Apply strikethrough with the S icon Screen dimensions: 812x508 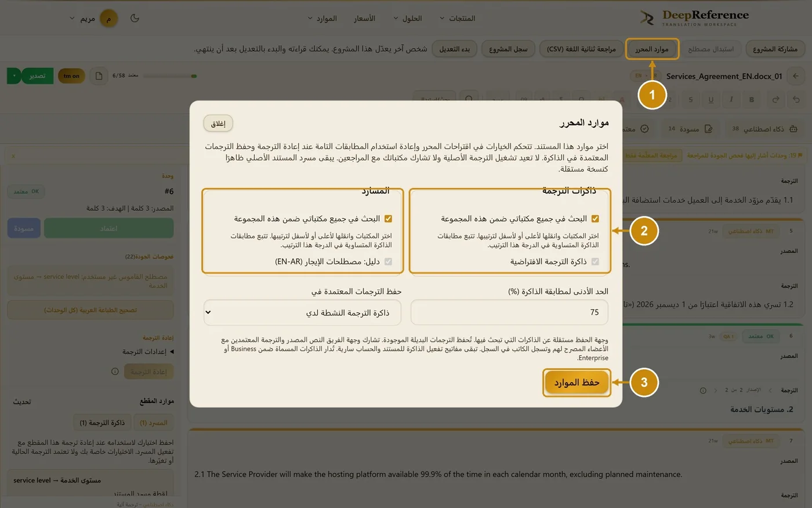pos(690,99)
